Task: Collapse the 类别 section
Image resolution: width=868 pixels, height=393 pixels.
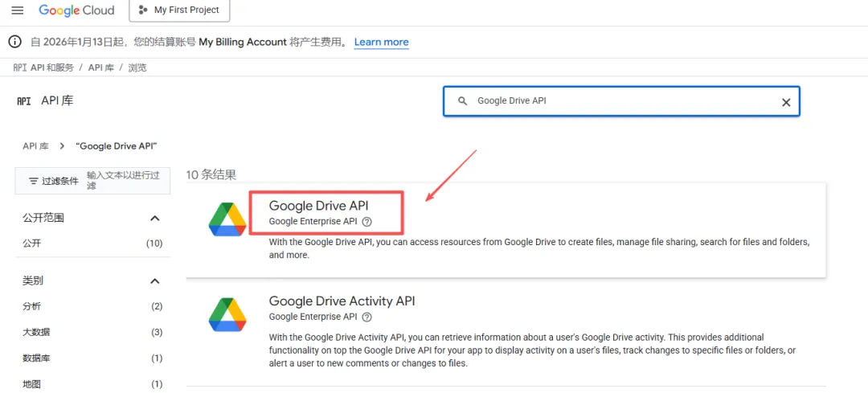Action: 155,281
